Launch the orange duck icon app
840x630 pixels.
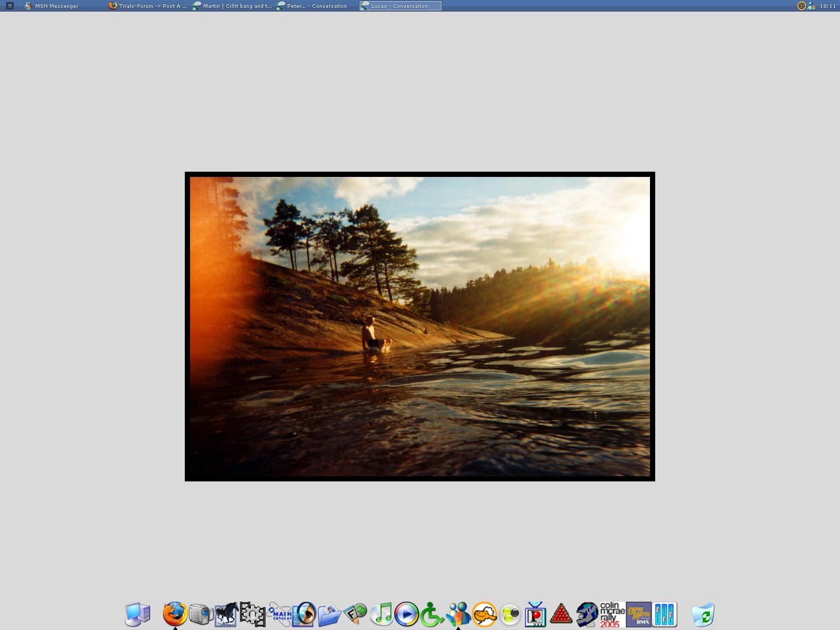click(484, 614)
